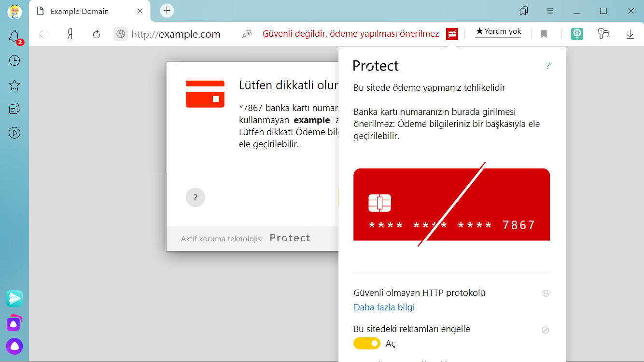Open page translation icon
The height and width of the screenshot is (362, 644).
click(247, 34)
